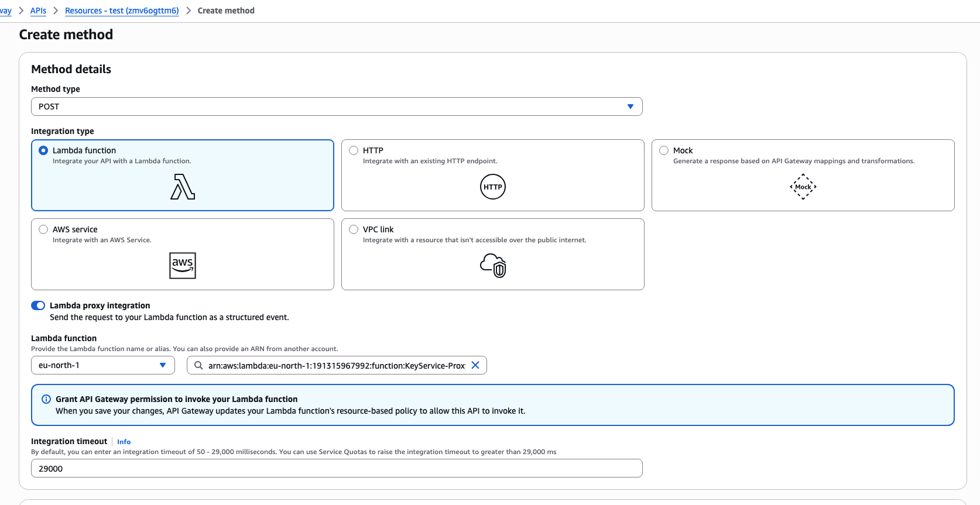Select the Lambda function radio button
The height and width of the screenshot is (505, 980).
(43, 150)
